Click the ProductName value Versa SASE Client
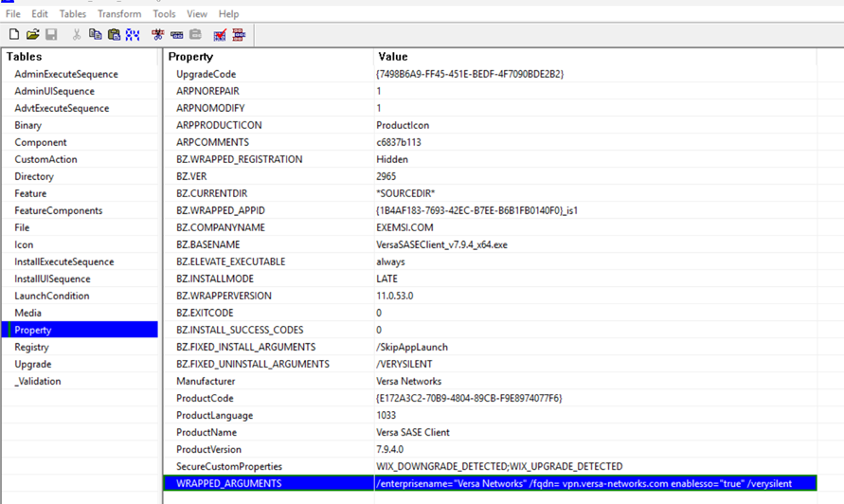This screenshot has width=844, height=504. coord(413,432)
